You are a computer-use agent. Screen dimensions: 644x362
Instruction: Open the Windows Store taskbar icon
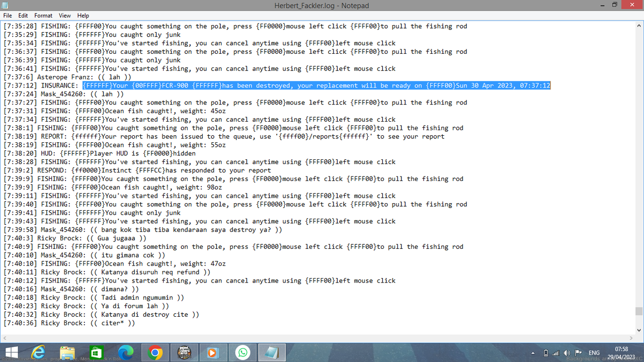click(96, 352)
